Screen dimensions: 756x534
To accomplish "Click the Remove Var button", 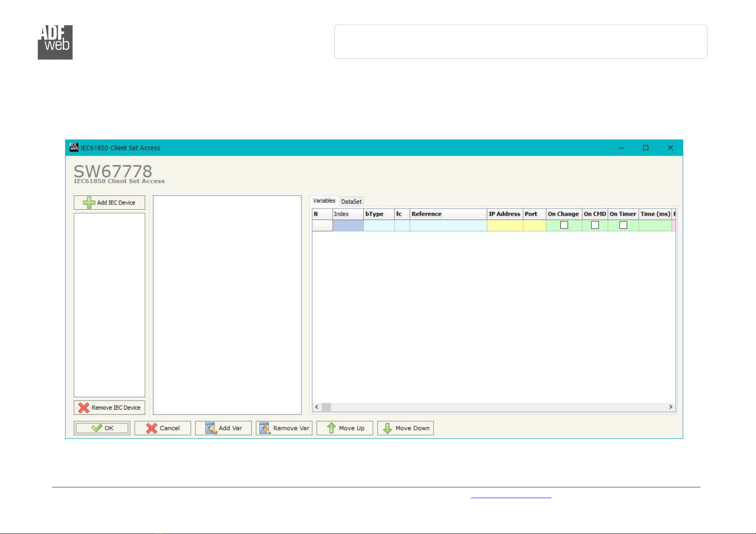I will pos(284,428).
